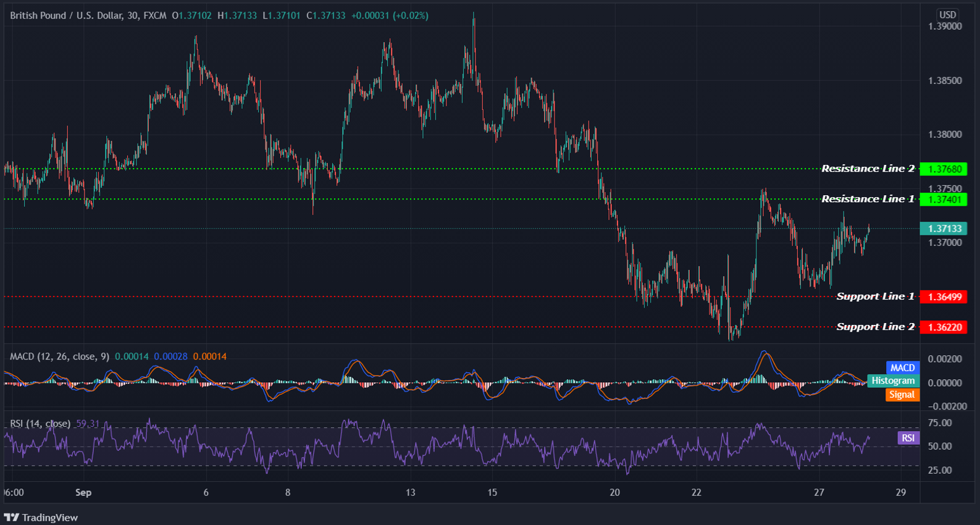Select the 1.36220 red price tag

[x=944, y=327]
